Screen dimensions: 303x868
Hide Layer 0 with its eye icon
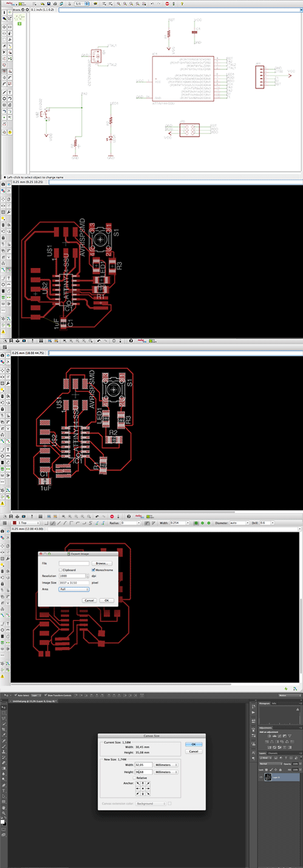click(261, 777)
